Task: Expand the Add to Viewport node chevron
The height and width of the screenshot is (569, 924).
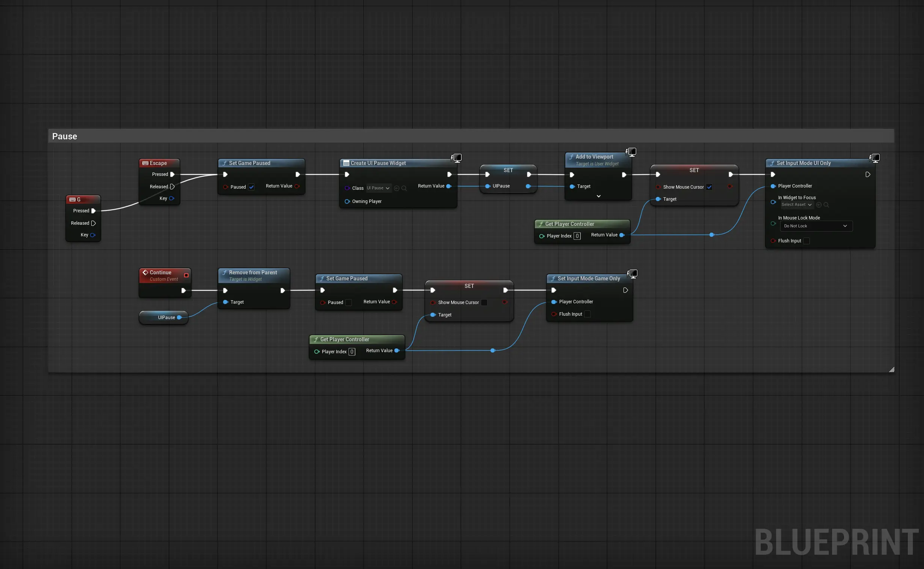Action: click(598, 196)
